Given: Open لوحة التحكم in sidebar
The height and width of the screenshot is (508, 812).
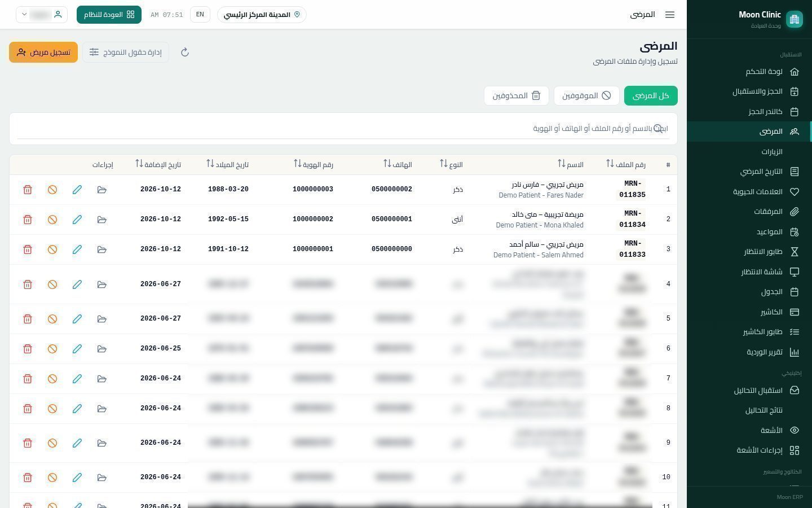Looking at the screenshot, I should pos(749,72).
